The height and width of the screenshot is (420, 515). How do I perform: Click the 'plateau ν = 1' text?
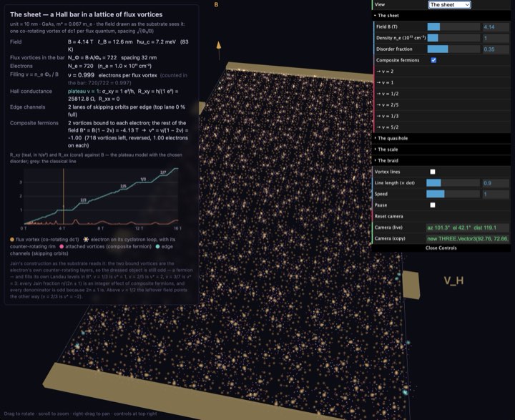tap(84, 92)
